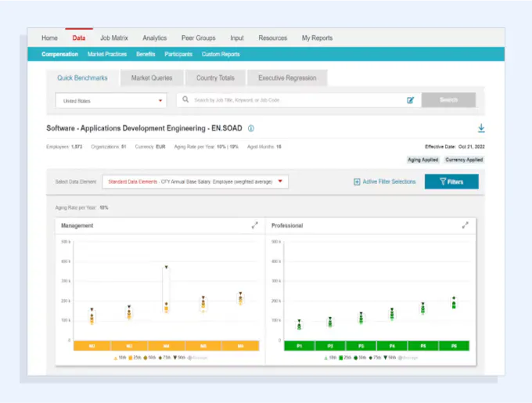
Task: Switch to the Executive Regression tab
Action: 287,78
